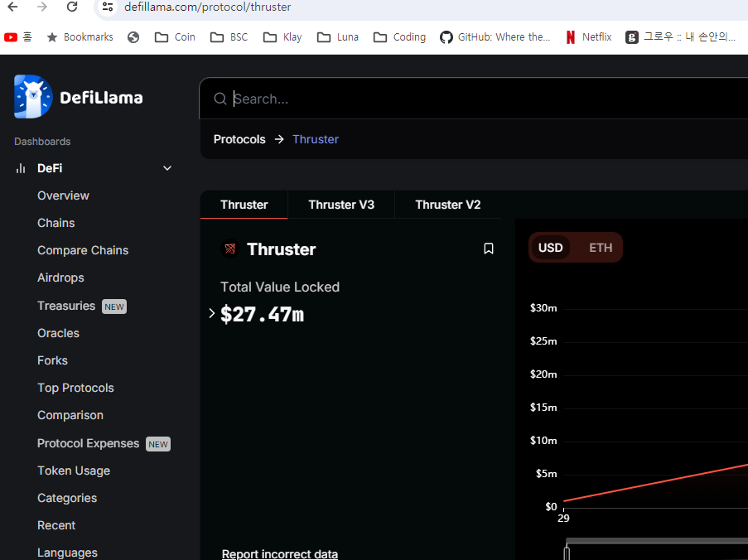Screen dimensions: 748x560
Task: Open the Coin bookmark folder
Action: coord(175,37)
